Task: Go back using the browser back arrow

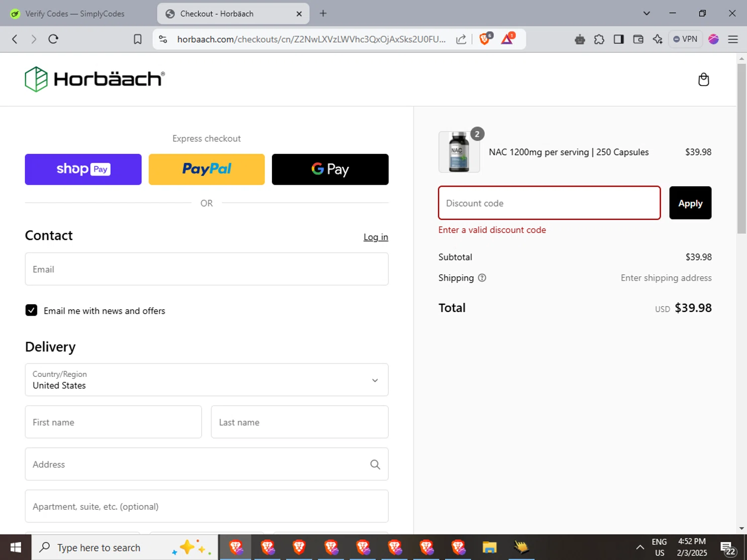Action: [x=15, y=39]
